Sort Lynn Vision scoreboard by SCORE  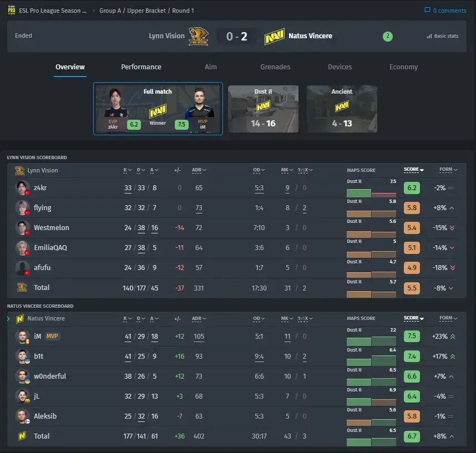click(x=413, y=170)
